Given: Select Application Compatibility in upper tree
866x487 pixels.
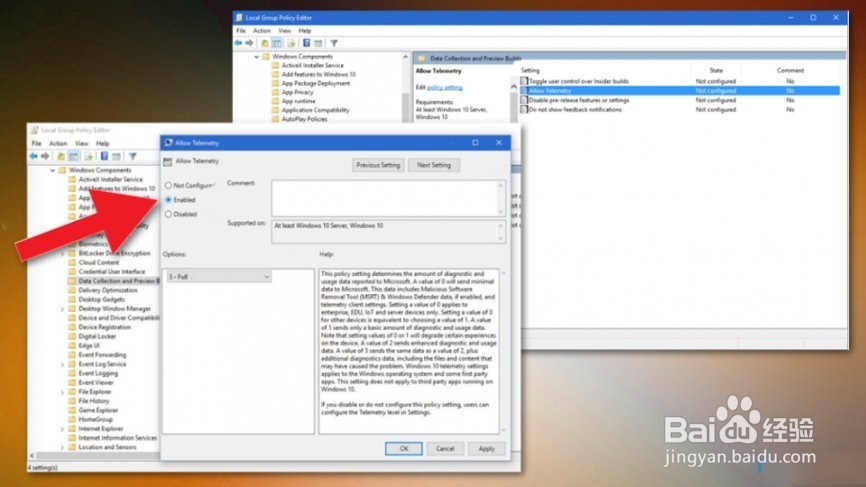Looking at the screenshot, I should (x=315, y=110).
